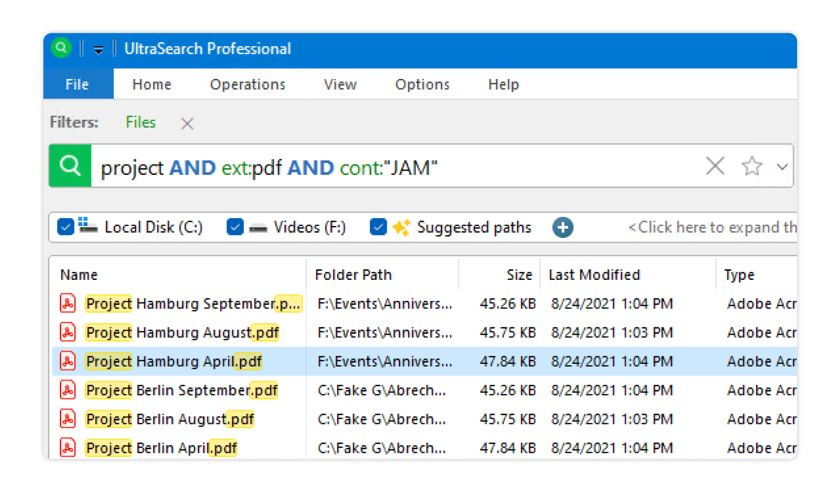Viewport: 840px width, 504px height.
Task: Click here to expand the paths panel
Action: (712, 227)
